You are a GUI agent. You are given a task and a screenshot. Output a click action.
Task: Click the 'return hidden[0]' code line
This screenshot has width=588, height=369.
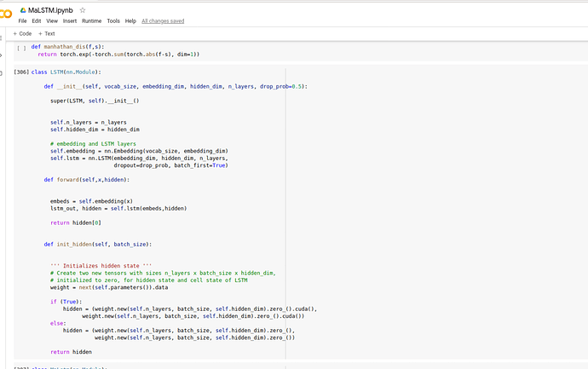76,222
